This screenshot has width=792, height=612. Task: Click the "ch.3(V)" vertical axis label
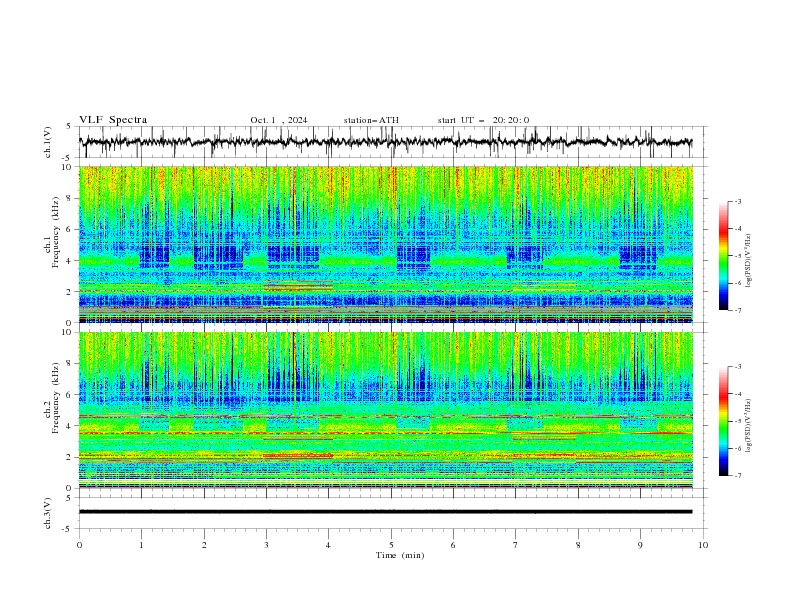[48, 513]
